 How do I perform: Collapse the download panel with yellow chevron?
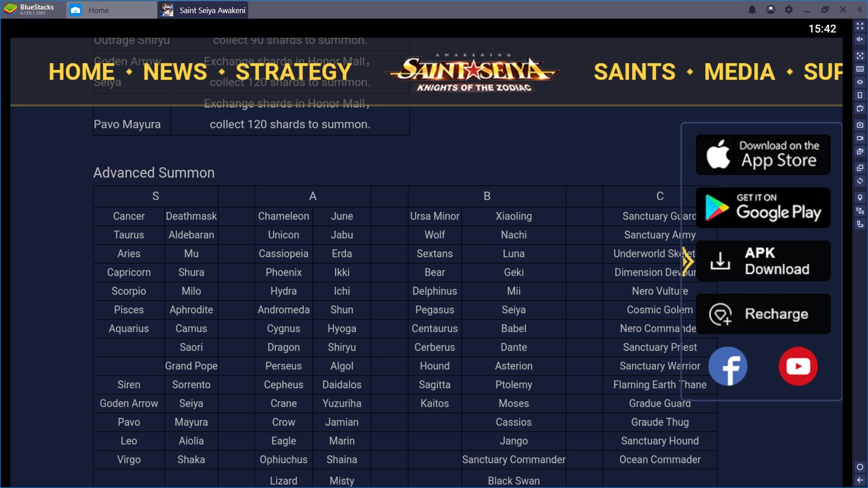tap(688, 261)
